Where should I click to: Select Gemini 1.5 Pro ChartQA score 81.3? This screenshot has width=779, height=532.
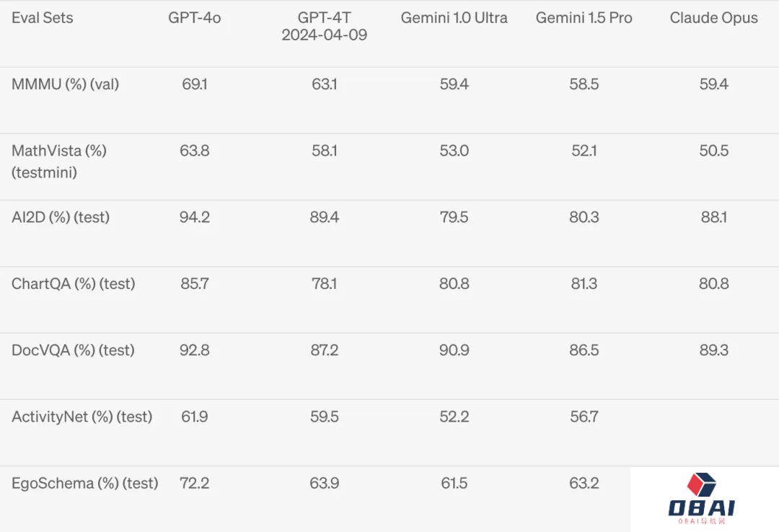tap(584, 283)
